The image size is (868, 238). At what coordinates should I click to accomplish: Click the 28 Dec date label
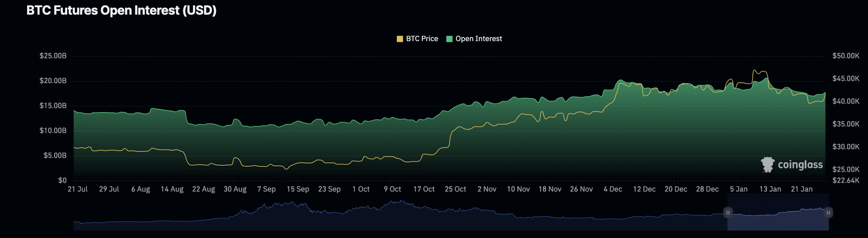708,189
